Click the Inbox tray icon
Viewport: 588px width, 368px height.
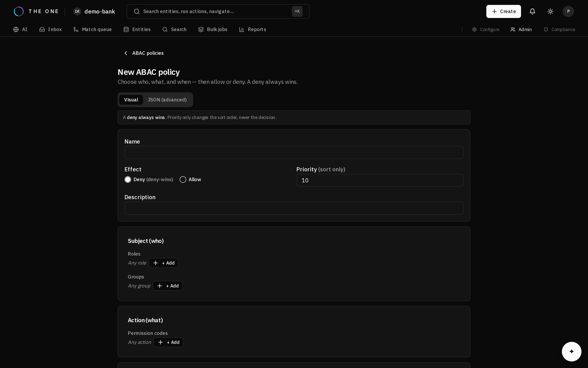click(x=42, y=29)
